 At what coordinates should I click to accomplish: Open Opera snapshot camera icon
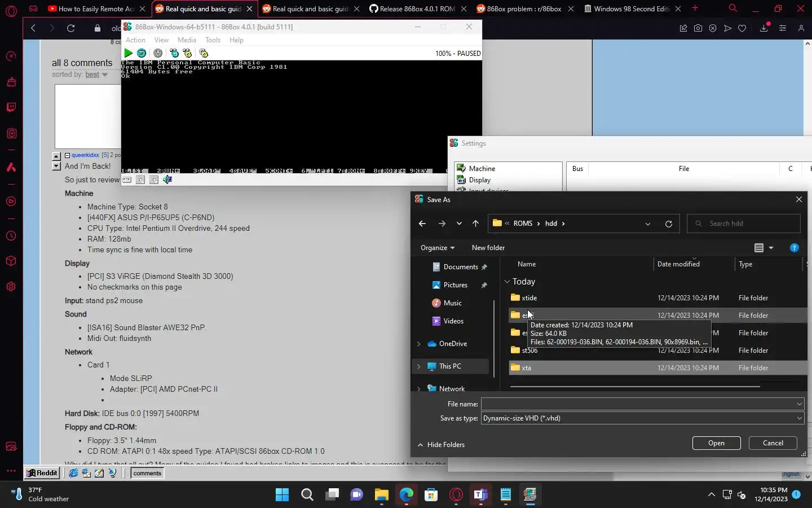pyautogui.click(x=698, y=28)
